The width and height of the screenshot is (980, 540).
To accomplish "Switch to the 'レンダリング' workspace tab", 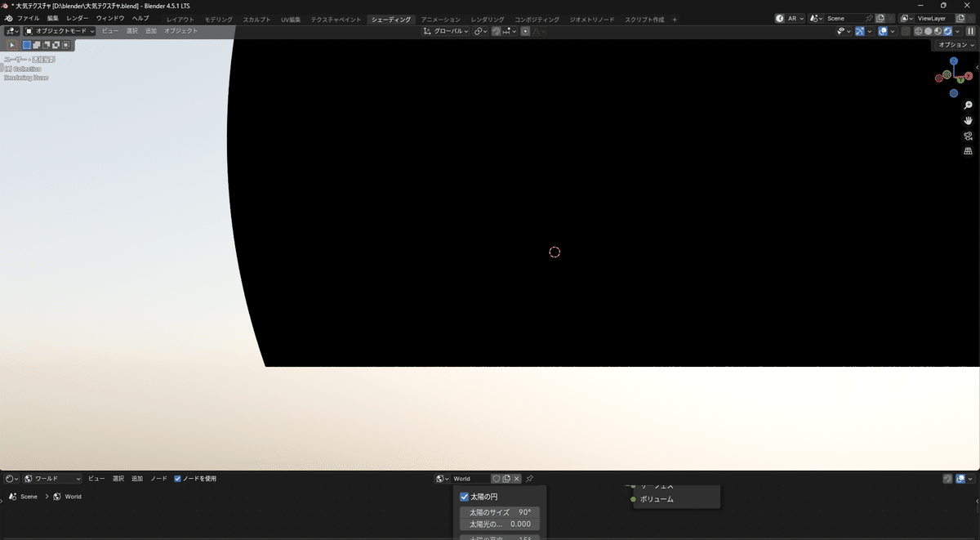I will [488, 19].
